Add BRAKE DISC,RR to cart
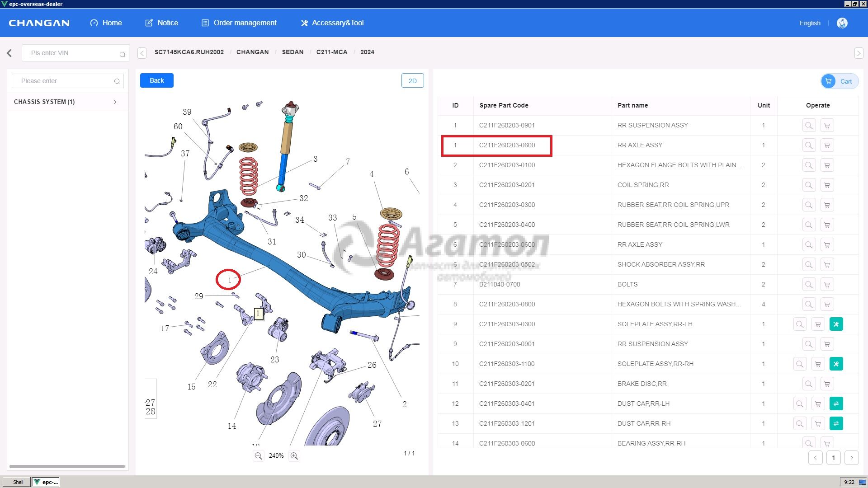The height and width of the screenshot is (488, 868). pyautogui.click(x=827, y=384)
